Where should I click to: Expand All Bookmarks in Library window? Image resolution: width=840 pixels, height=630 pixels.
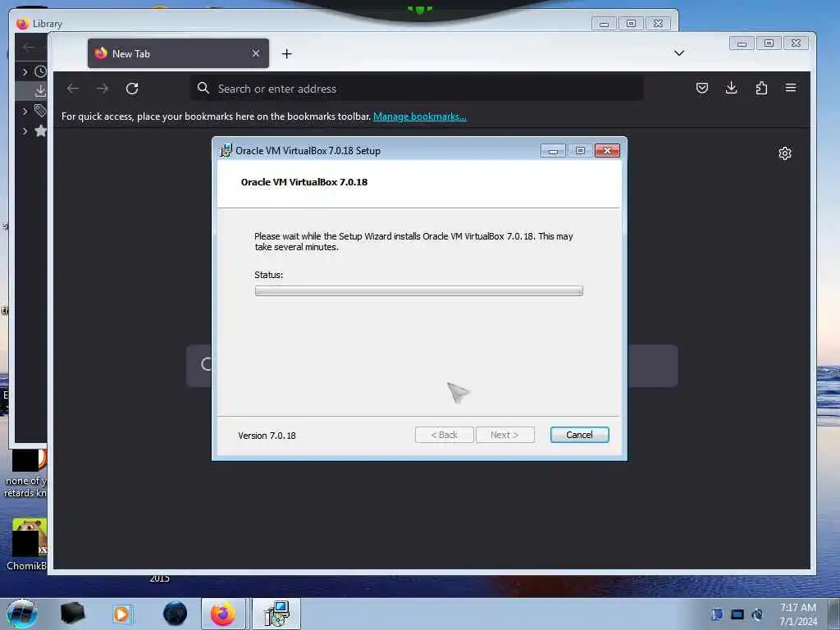pos(25,130)
